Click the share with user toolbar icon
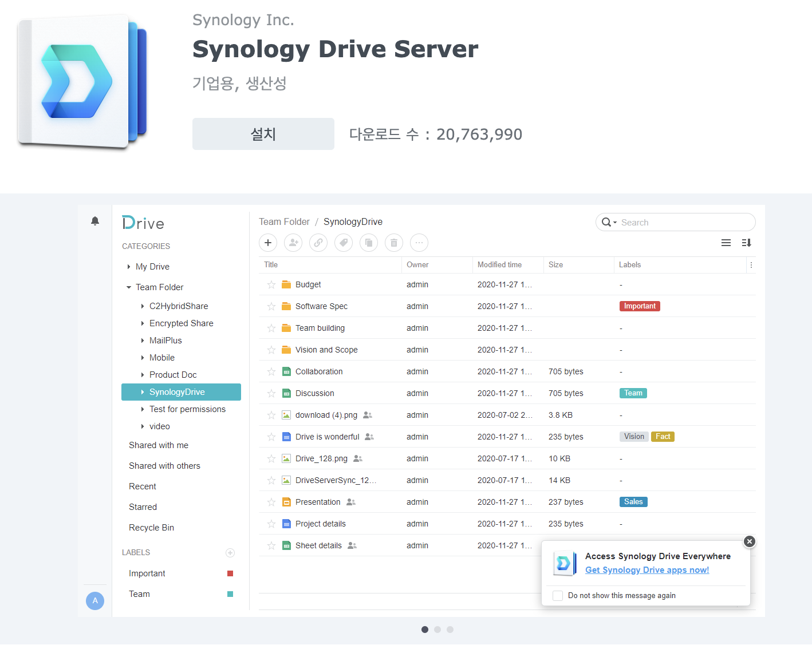The image size is (812, 649). point(293,243)
